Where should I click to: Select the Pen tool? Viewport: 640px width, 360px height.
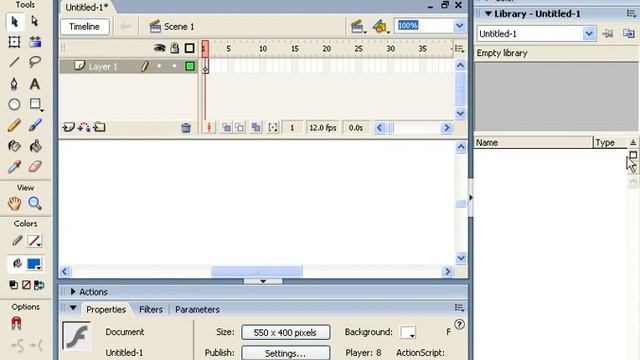click(14, 84)
